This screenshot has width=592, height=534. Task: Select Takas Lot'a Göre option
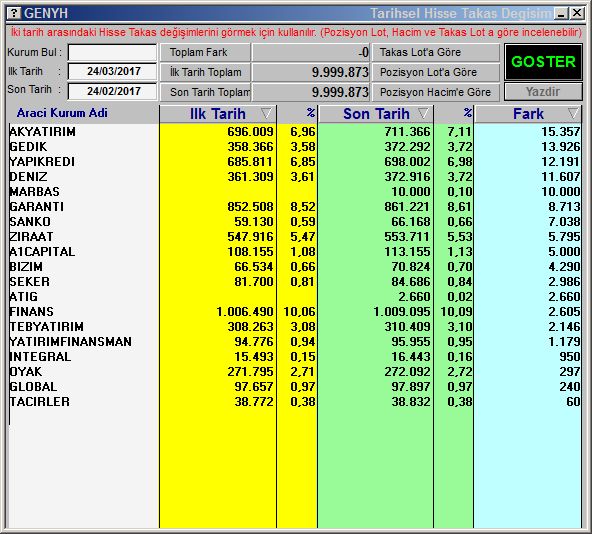pos(436,52)
